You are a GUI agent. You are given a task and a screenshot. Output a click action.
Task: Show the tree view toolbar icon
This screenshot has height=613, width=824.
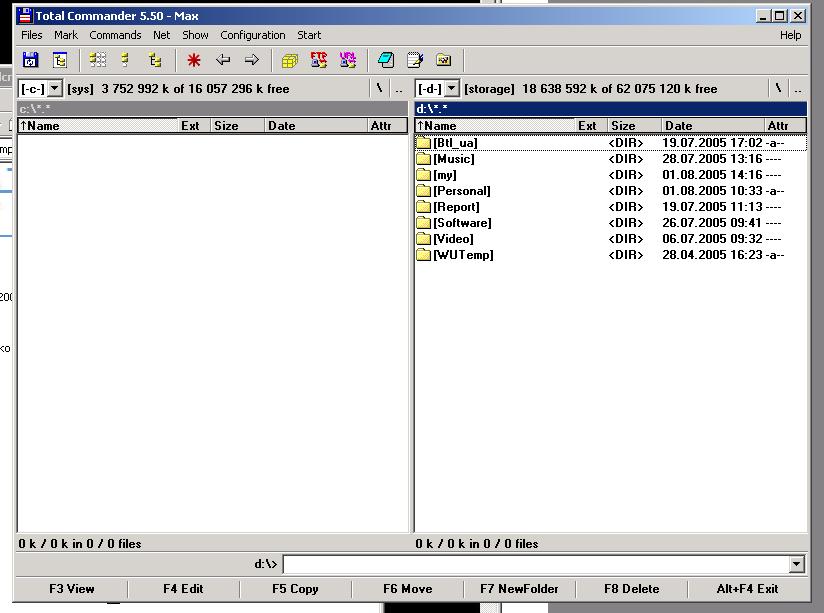[154, 60]
